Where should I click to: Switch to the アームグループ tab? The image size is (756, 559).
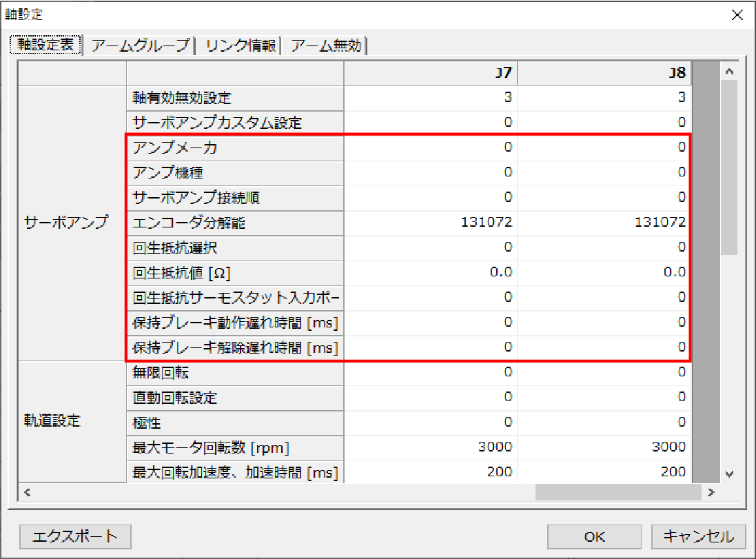[x=140, y=45]
